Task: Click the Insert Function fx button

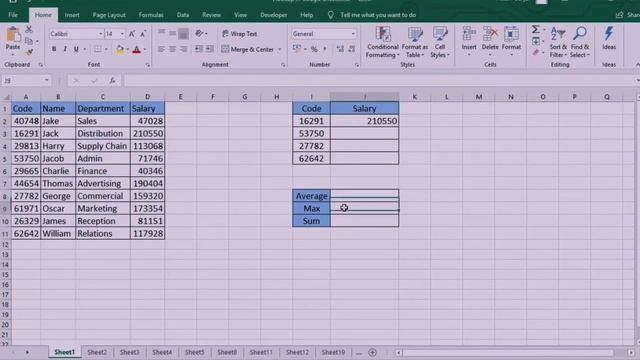Action: pos(112,81)
